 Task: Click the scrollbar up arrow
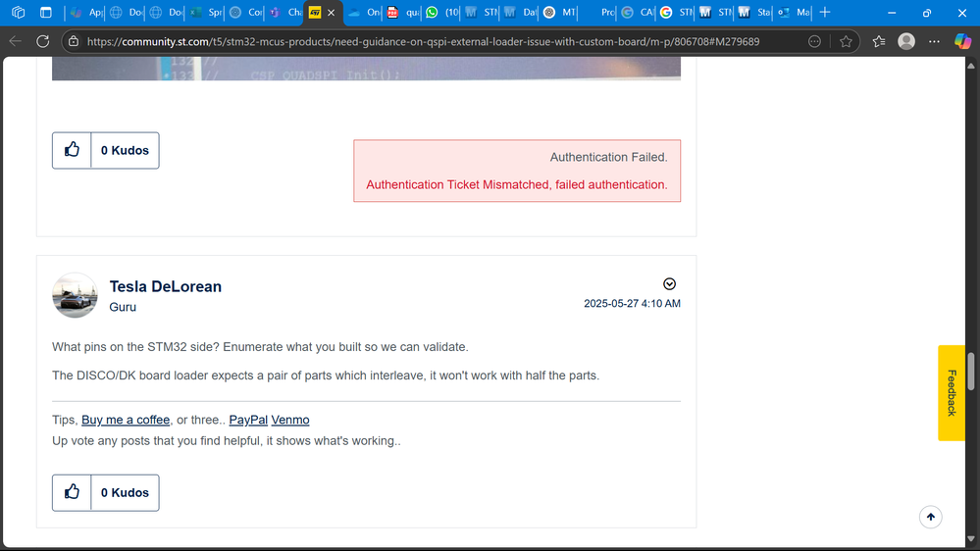(970, 66)
